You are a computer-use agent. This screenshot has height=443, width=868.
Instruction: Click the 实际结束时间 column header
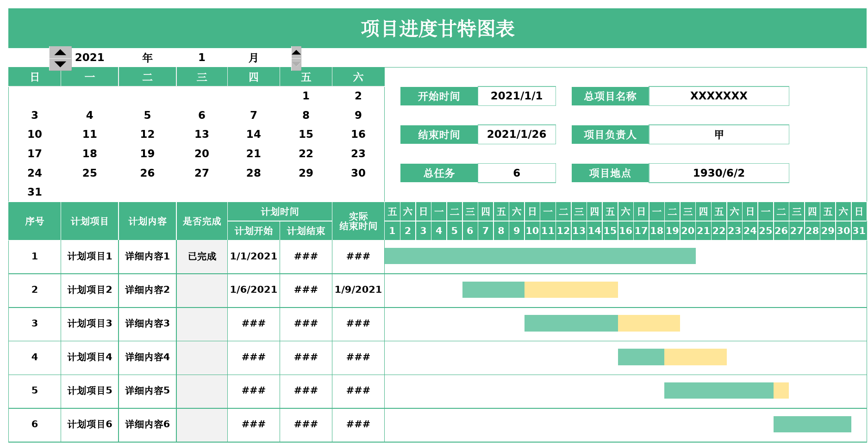pyautogui.click(x=358, y=221)
